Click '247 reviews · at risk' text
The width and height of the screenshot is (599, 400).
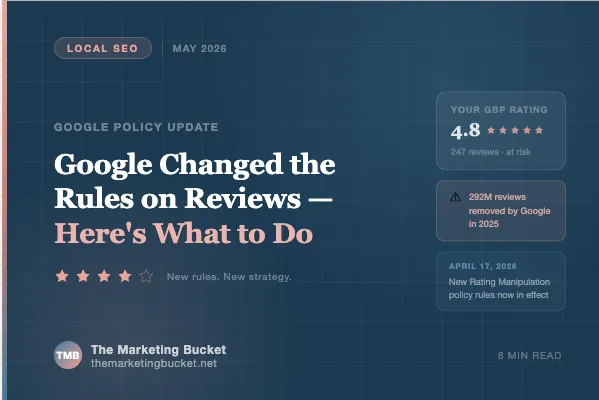click(x=491, y=152)
